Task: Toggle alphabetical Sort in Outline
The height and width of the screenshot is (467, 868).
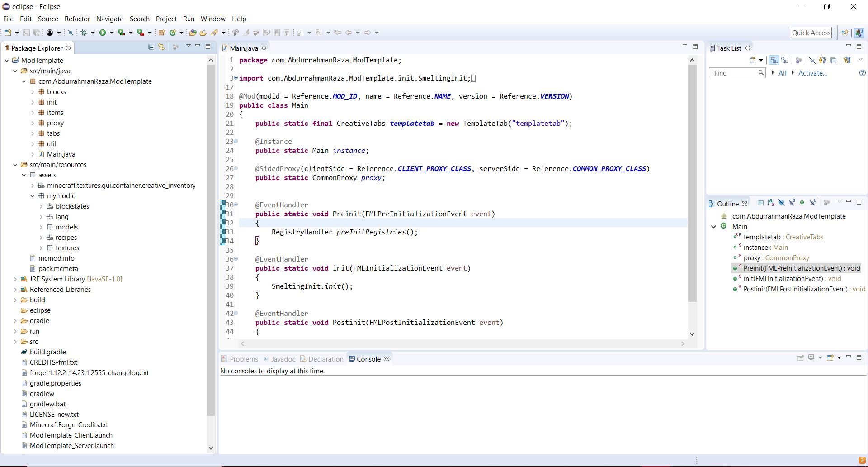Action: [x=771, y=203]
